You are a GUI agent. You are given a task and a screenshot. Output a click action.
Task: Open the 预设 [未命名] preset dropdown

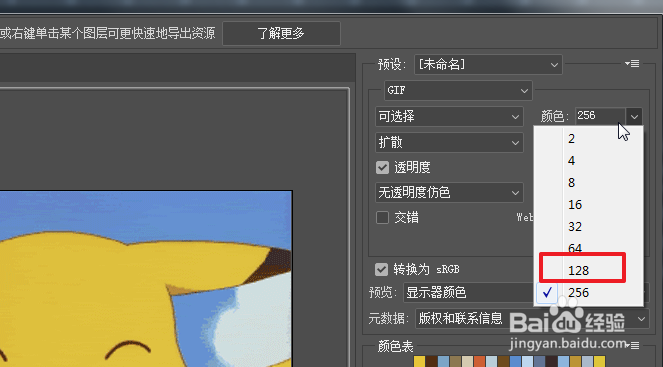[488, 65]
